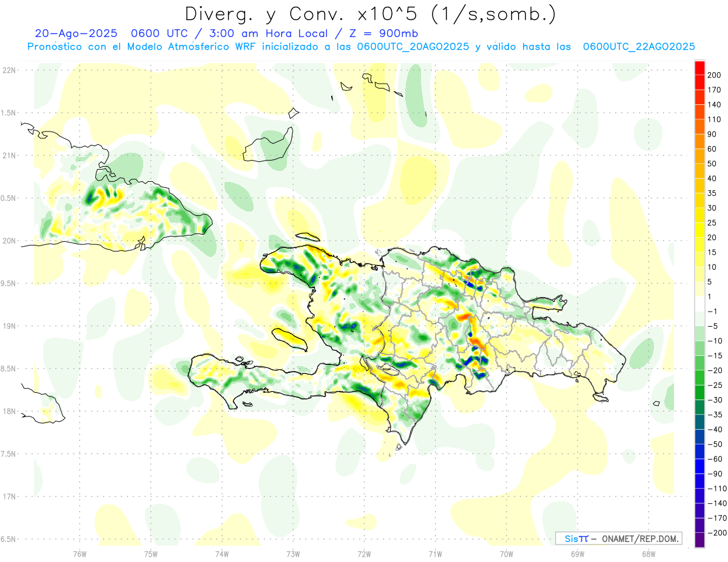Click the latitude label "20N"
The height and width of the screenshot is (562, 728).
pos(8,241)
